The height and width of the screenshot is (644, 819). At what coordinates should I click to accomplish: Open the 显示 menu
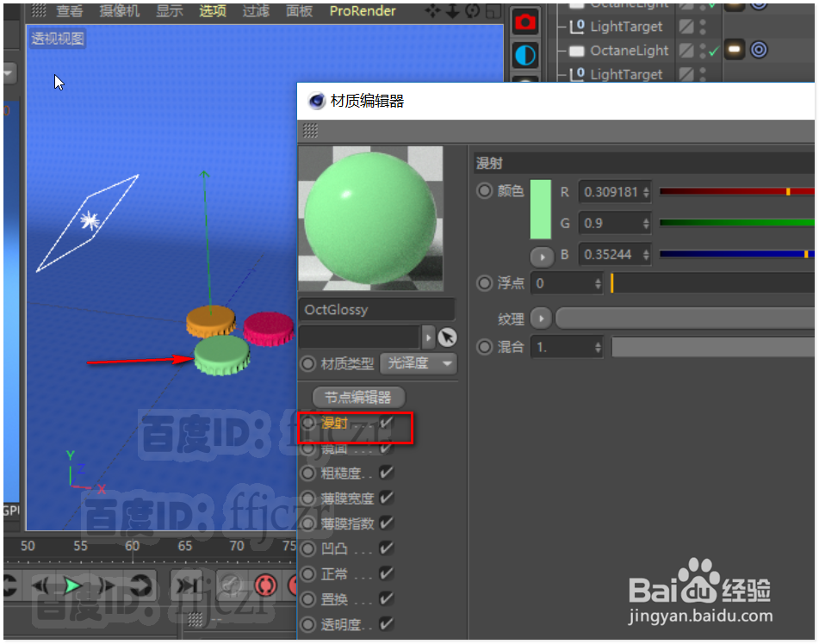170,11
